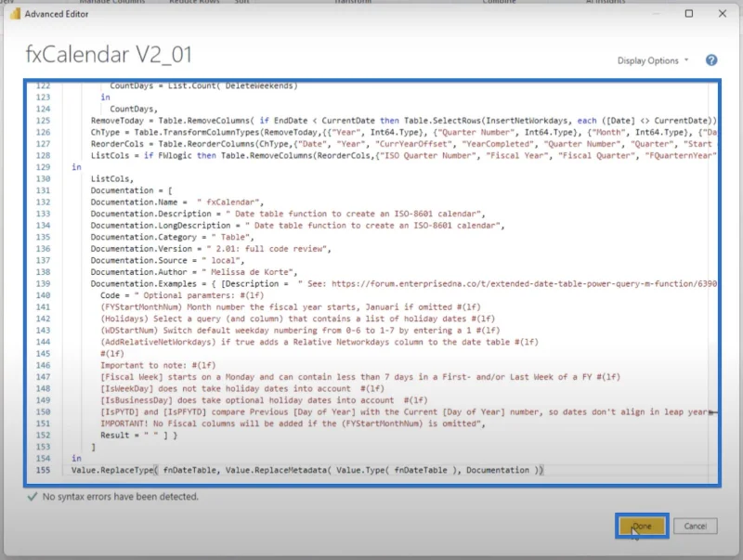Screen dimensions: 743x560
Task: Click the Cancel button
Action: 695,526
